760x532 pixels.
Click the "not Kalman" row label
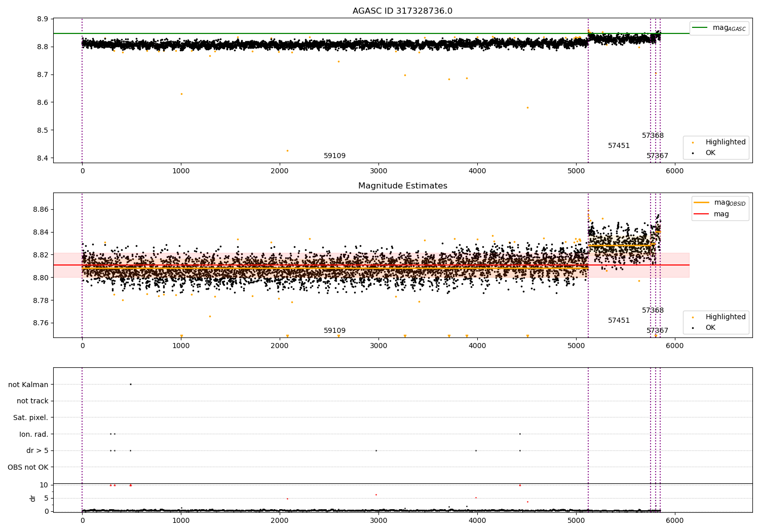28,385
